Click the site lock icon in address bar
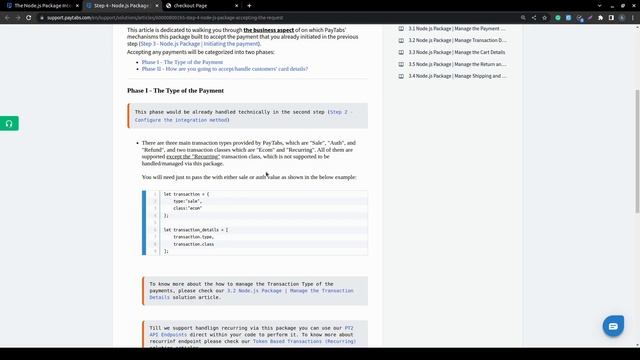This screenshot has height=360, width=640. click(x=42, y=18)
